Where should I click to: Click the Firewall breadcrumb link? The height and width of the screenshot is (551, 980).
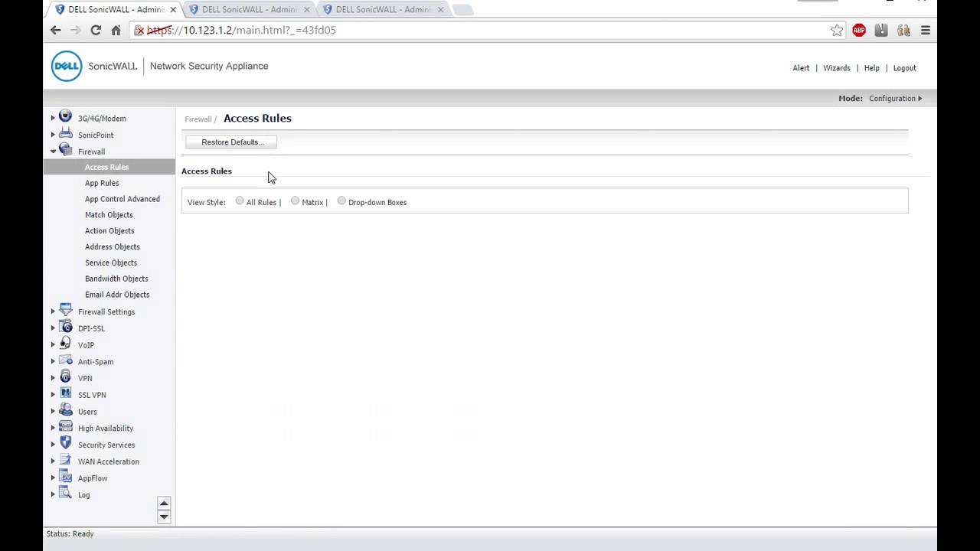tap(198, 119)
